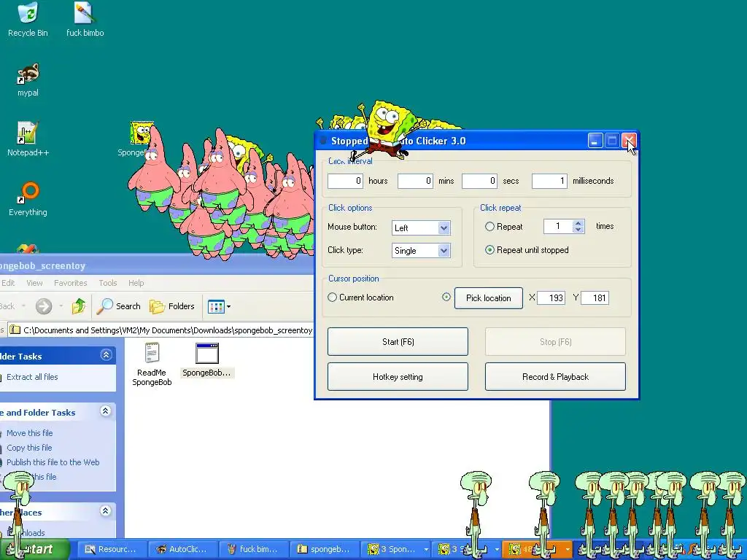Click the X coordinate field

pyautogui.click(x=551, y=298)
